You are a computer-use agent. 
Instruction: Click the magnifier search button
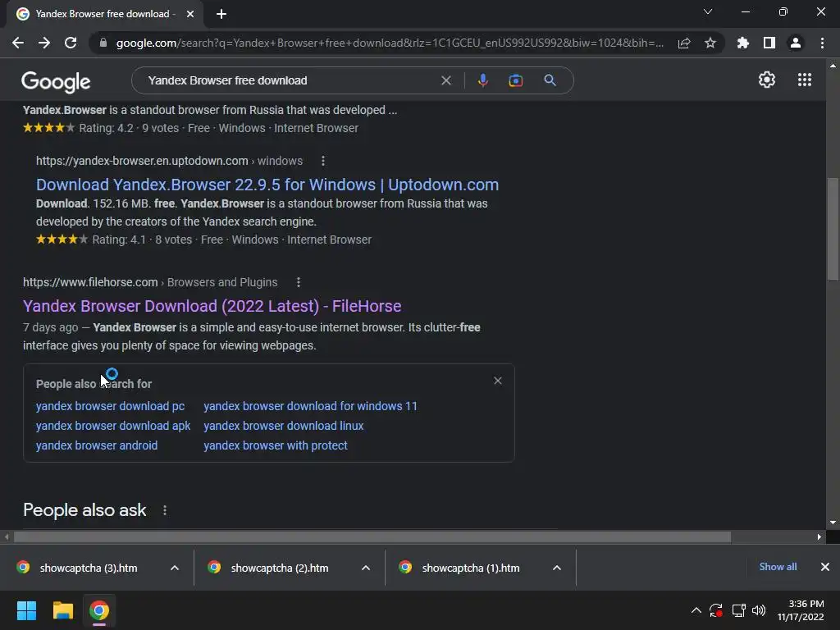pos(550,80)
